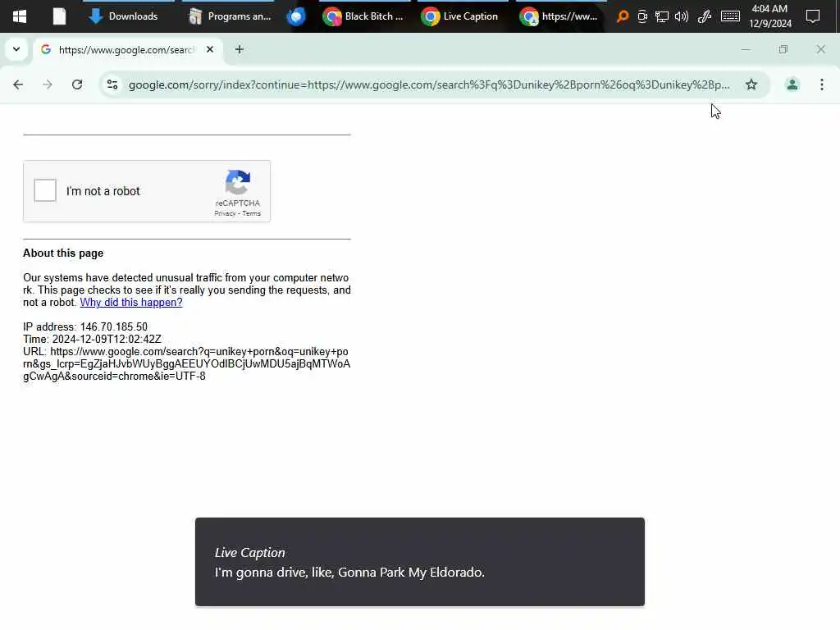840x630 pixels.
Task: Minimize the Chrome window
Action: pyautogui.click(x=745, y=49)
